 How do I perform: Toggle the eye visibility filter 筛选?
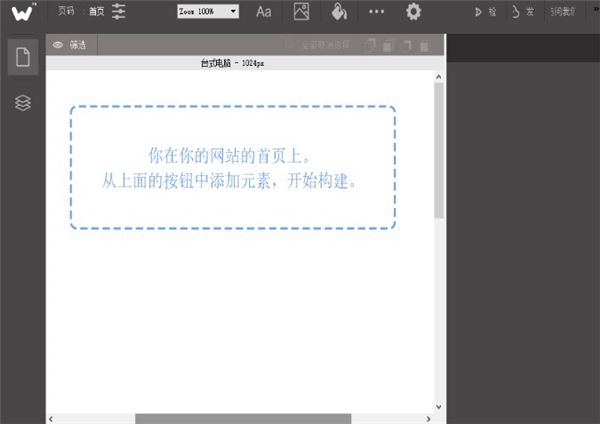coord(69,45)
